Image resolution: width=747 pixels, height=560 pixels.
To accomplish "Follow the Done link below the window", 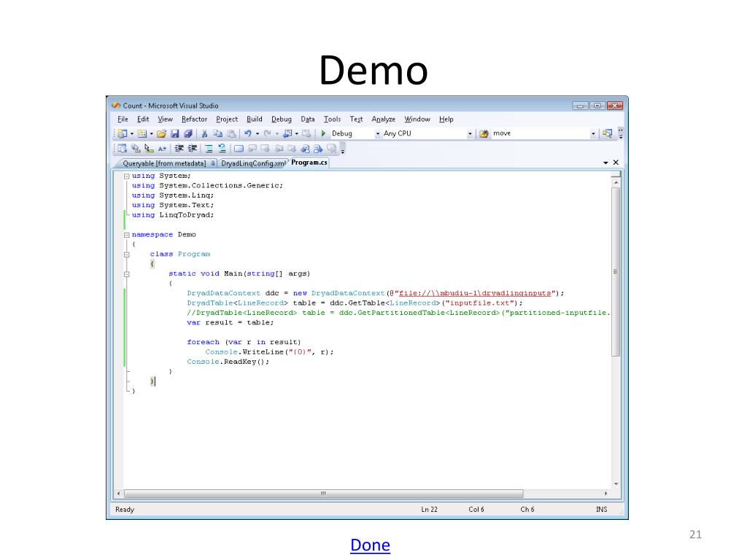I will click(370, 545).
